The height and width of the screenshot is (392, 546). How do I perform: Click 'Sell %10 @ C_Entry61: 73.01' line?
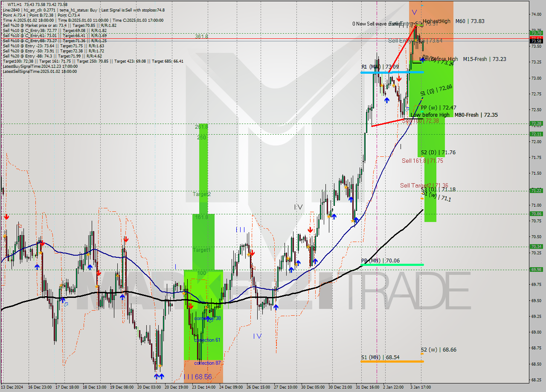point(55,35)
